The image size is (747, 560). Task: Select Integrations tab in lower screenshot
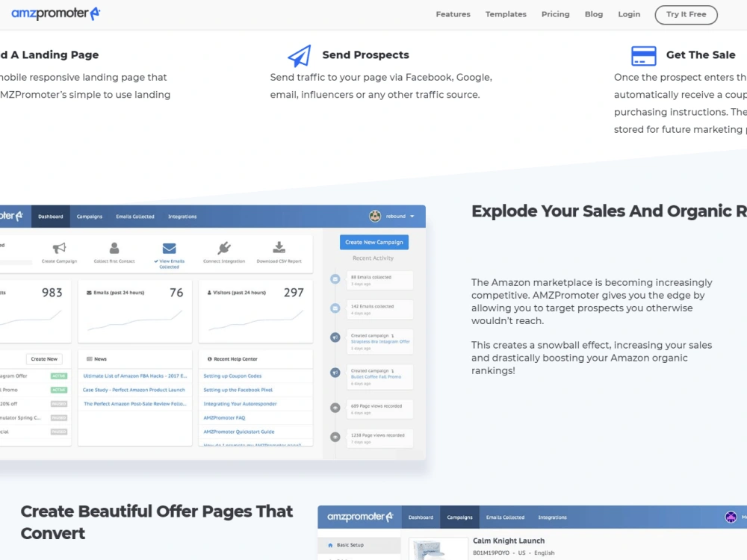click(x=553, y=517)
